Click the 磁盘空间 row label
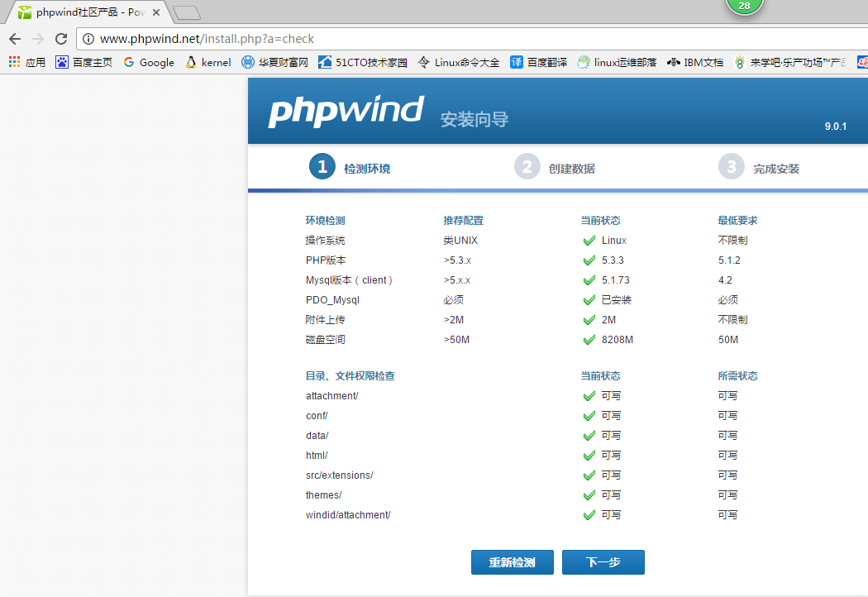The height and width of the screenshot is (597, 868). click(x=325, y=340)
